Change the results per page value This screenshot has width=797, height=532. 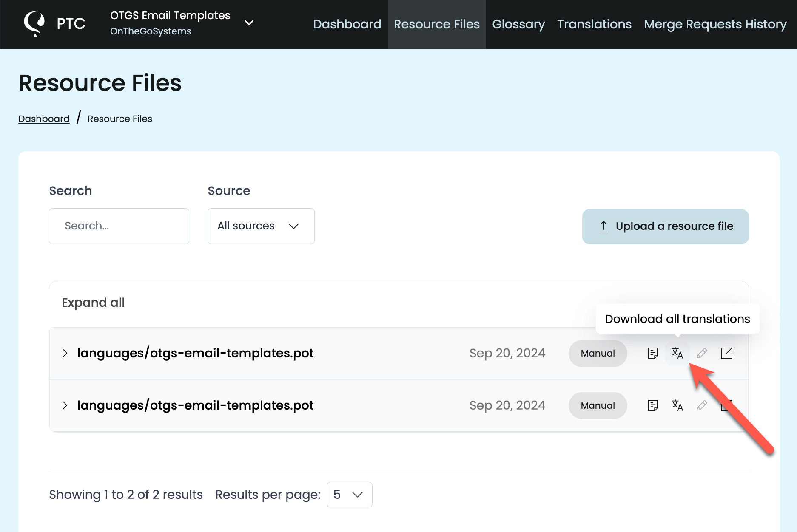[349, 495]
